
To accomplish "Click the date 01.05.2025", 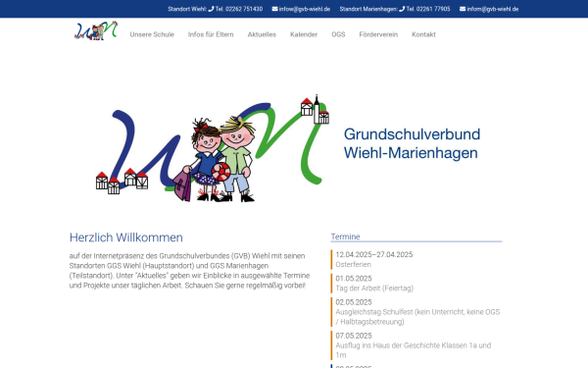I will pos(354,279).
